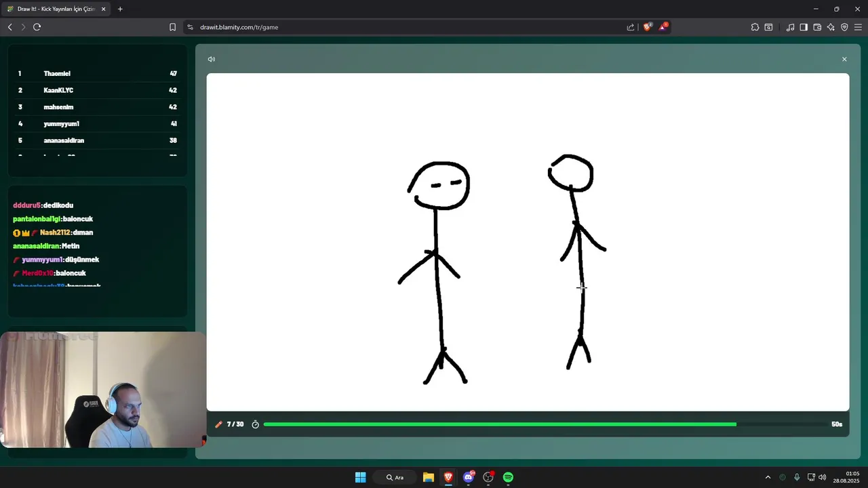Viewport: 868px width, 488px height.
Task: Open File Explorer from the taskbar
Action: 429,477
